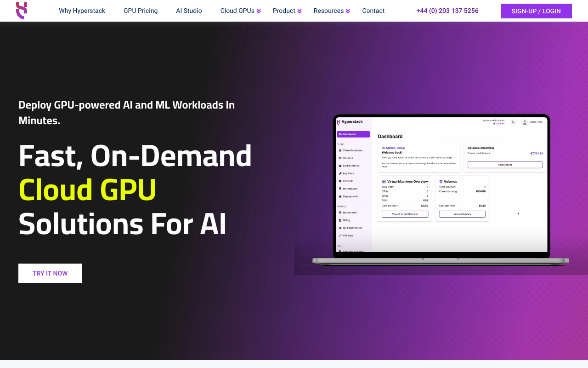Open Why Hyperstack page

[x=82, y=11]
